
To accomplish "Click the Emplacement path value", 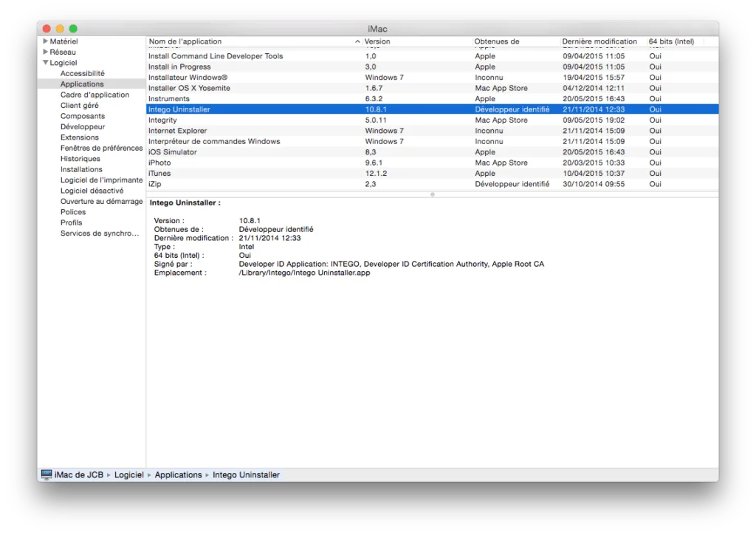I will coord(304,273).
